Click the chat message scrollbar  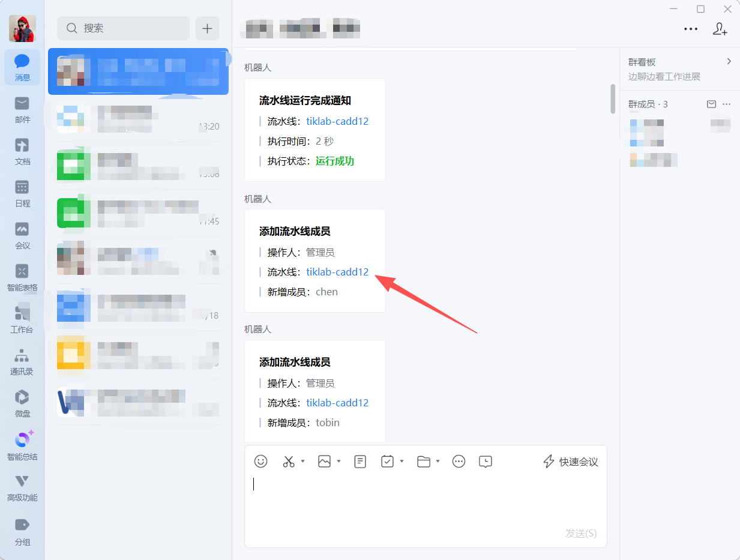click(613, 98)
